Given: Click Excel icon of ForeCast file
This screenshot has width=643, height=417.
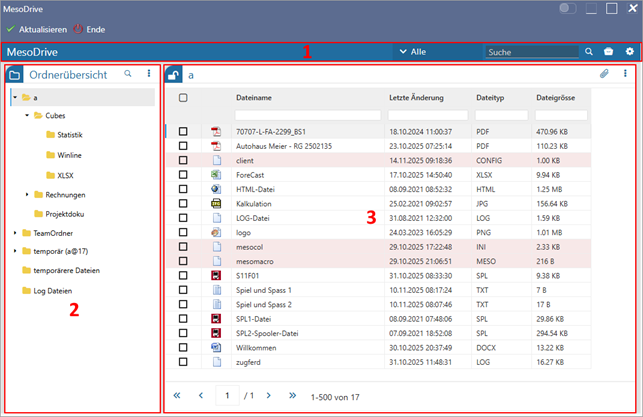Looking at the screenshot, I should pyautogui.click(x=215, y=173).
